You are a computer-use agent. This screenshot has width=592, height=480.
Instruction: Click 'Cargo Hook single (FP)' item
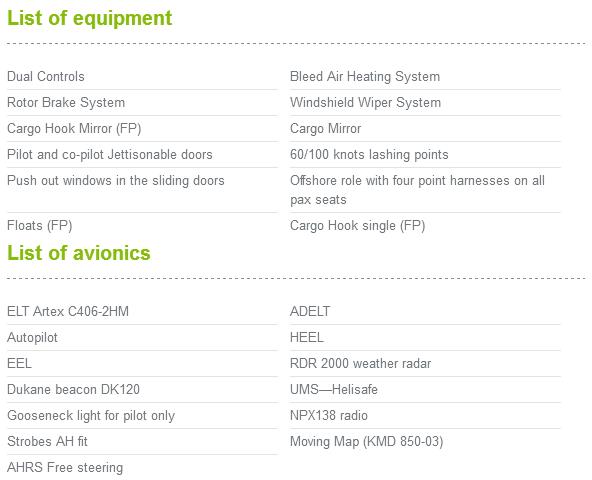point(357,226)
